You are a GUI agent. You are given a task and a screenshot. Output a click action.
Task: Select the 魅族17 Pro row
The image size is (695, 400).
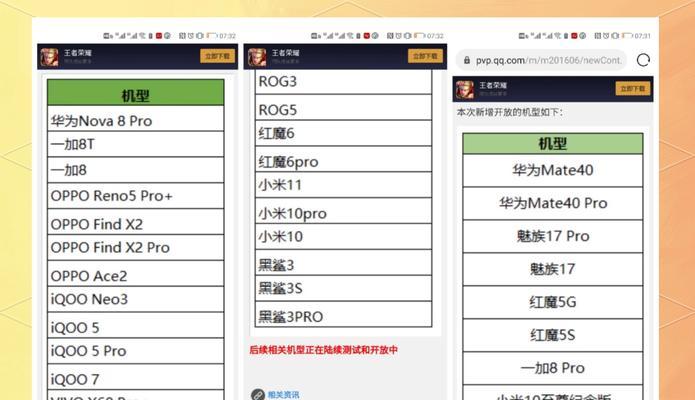(x=552, y=236)
